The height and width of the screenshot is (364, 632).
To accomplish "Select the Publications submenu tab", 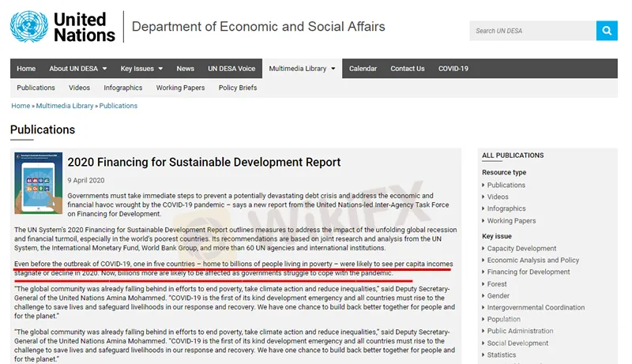I will (36, 88).
